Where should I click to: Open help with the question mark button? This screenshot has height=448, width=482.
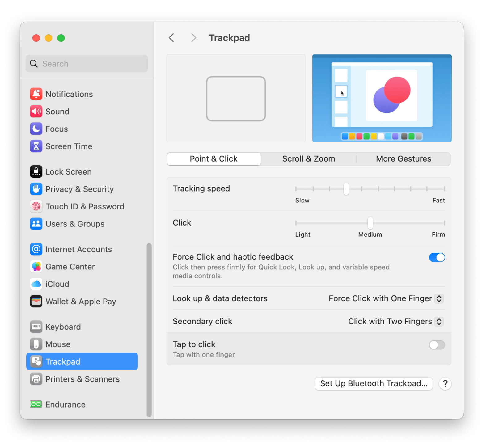click(x=445, y=384)
